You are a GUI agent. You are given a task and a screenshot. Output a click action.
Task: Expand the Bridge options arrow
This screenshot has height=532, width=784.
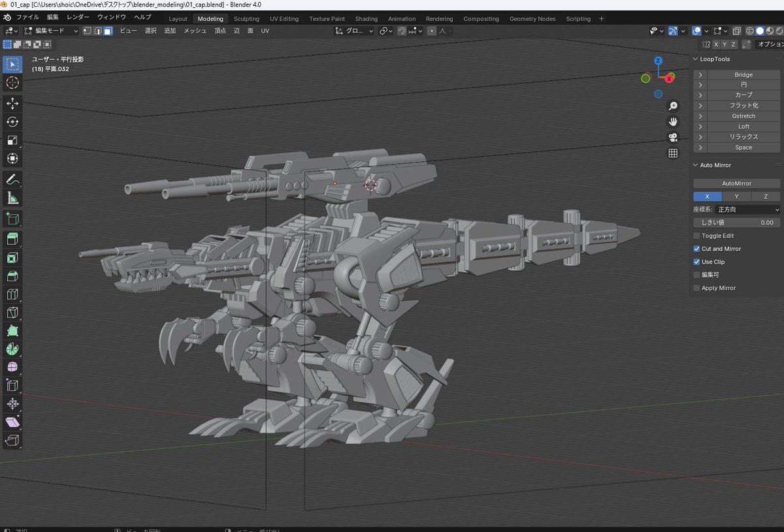700,75
